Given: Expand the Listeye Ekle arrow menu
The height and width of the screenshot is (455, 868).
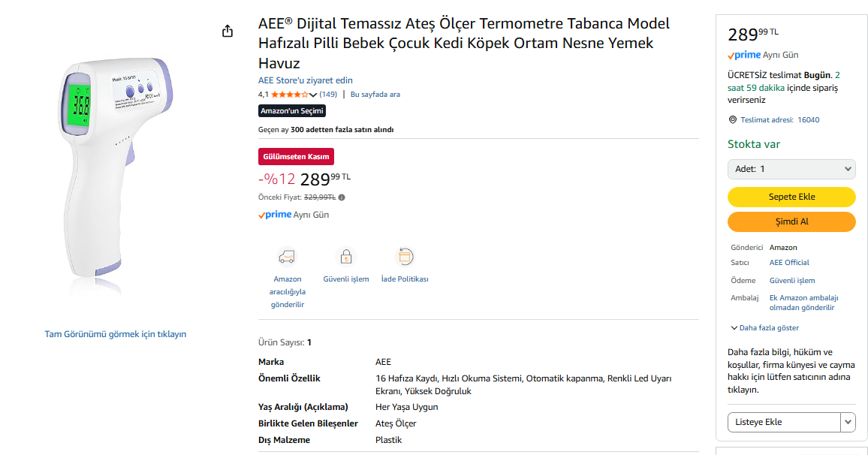Looking at the screenshot, I should tap(848, 422).
